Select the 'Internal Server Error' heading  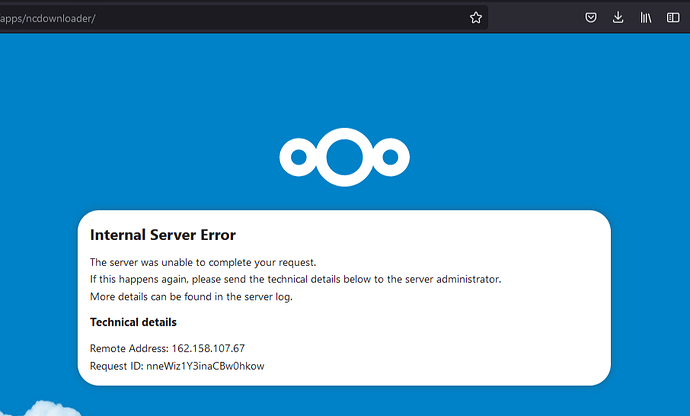[163, 235]
